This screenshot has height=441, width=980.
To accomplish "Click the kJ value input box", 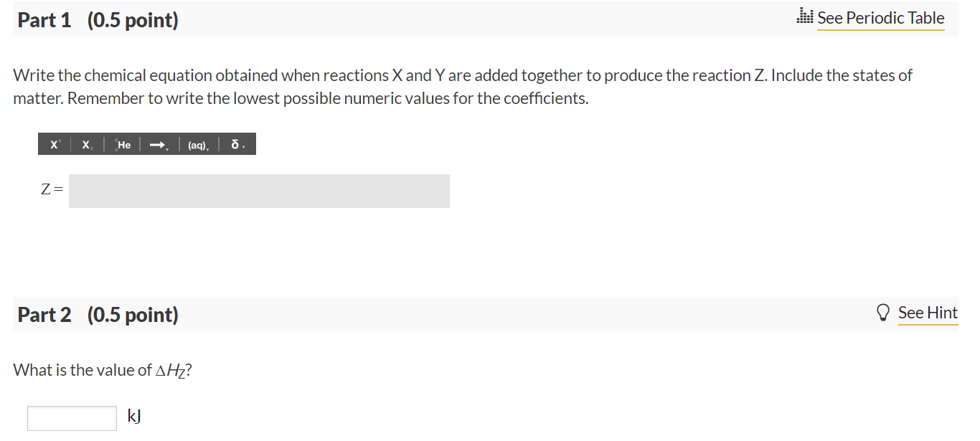I will (72, 418).
